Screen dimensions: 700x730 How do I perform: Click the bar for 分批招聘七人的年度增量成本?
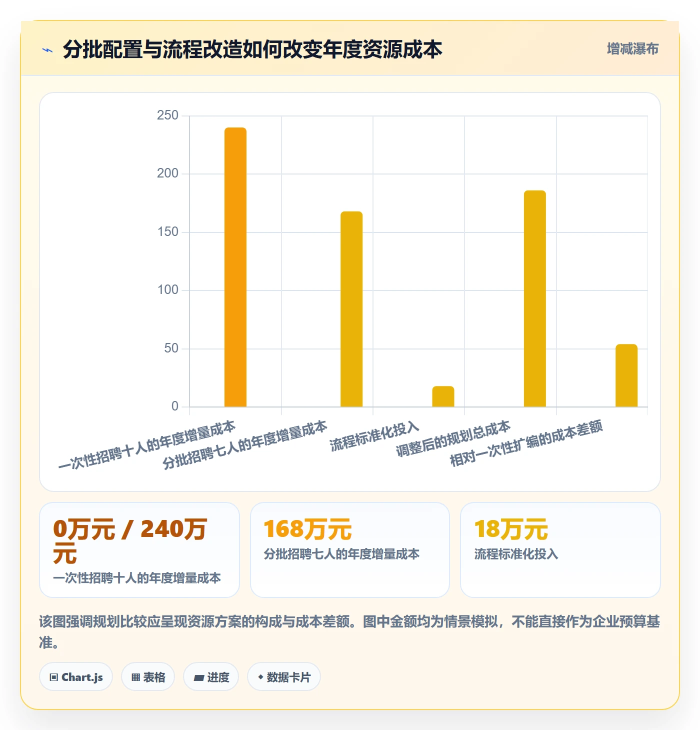click(x=351, y=309)
